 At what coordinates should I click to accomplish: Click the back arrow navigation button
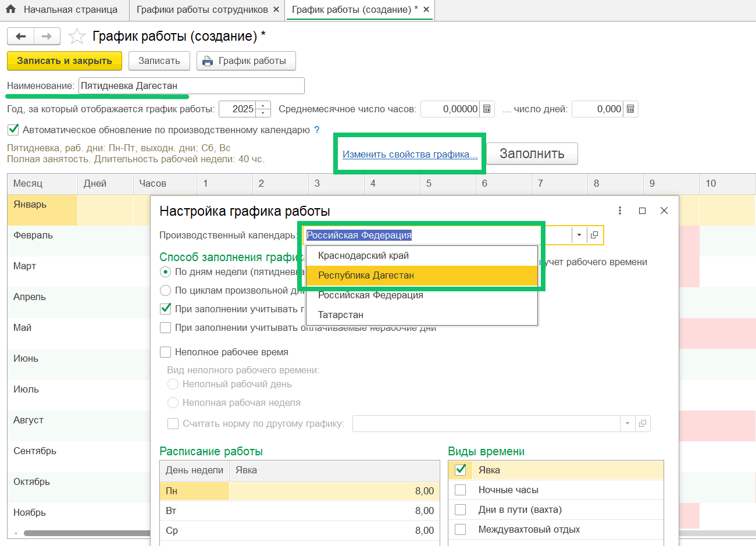[x=21, y=37]
